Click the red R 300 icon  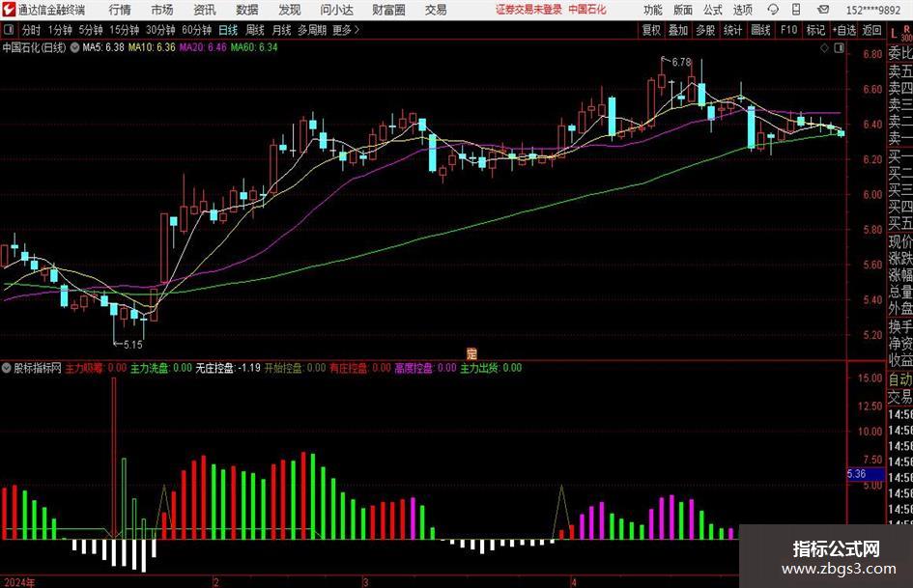pyautogui.click(x=906, y=34)
